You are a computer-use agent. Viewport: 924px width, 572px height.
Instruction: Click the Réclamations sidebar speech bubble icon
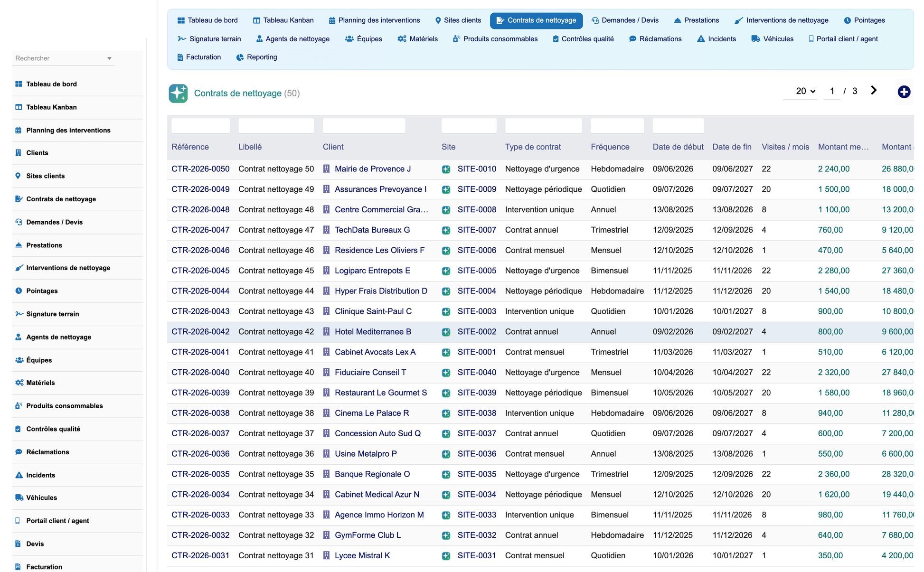tap(19, 452)
